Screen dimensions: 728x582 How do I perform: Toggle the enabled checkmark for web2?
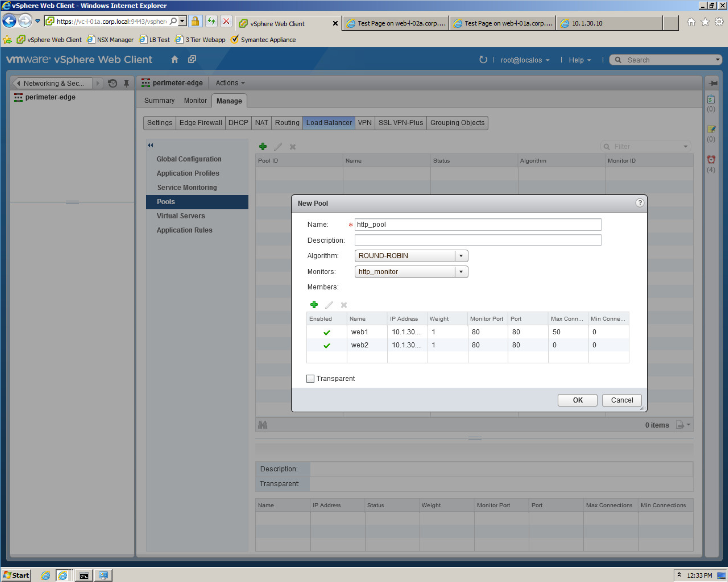[326, 345]
